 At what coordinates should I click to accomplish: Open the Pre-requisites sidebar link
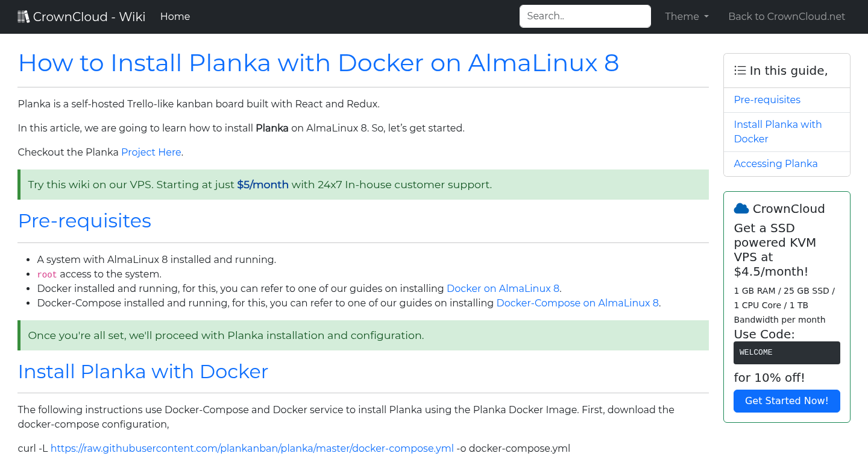click(x=767, y=100)
